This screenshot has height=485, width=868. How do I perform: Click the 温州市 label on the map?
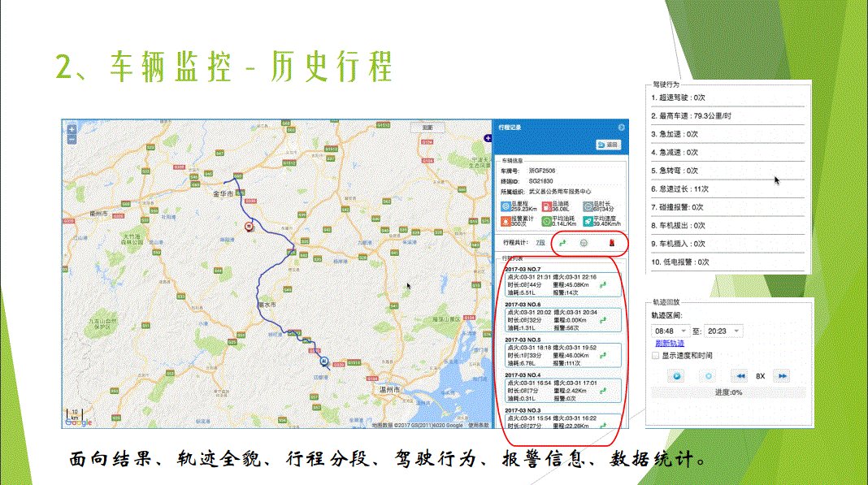pos(390,390)
